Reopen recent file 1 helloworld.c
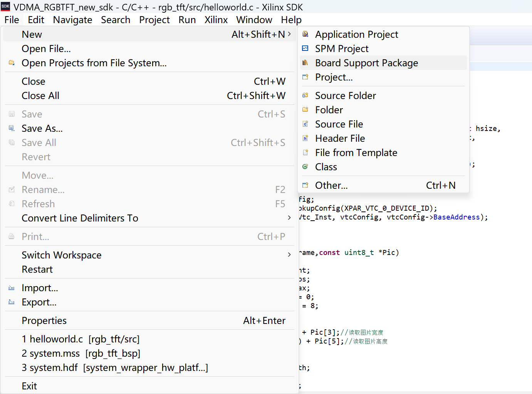532x394 pixels. [x=149, y=339]
